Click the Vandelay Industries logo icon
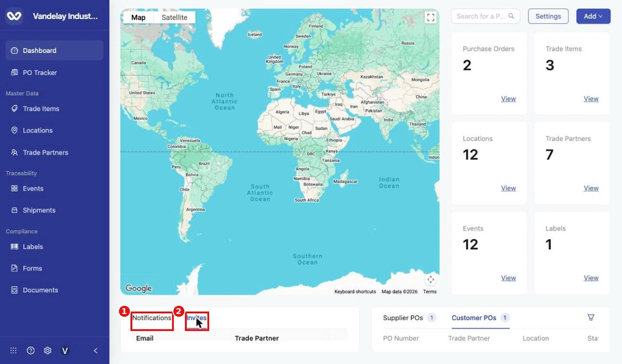The image size is (622, 364). pos(14,16)
